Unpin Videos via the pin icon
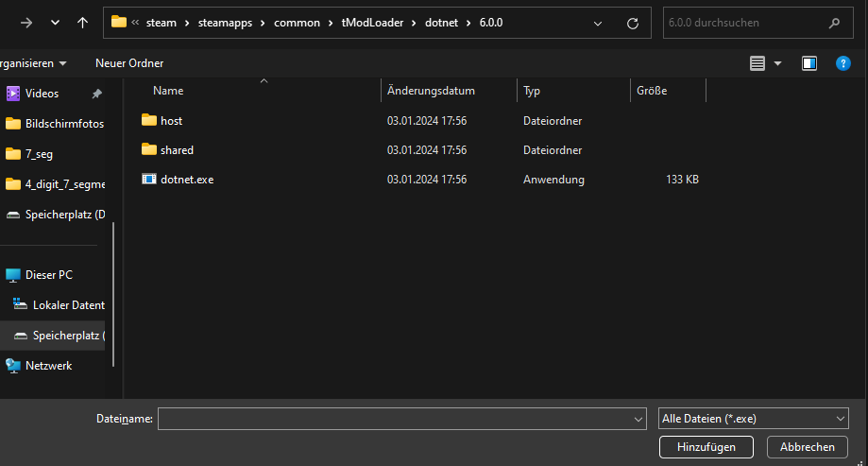This screenshot has width=868, height=466. click(97, 94)
